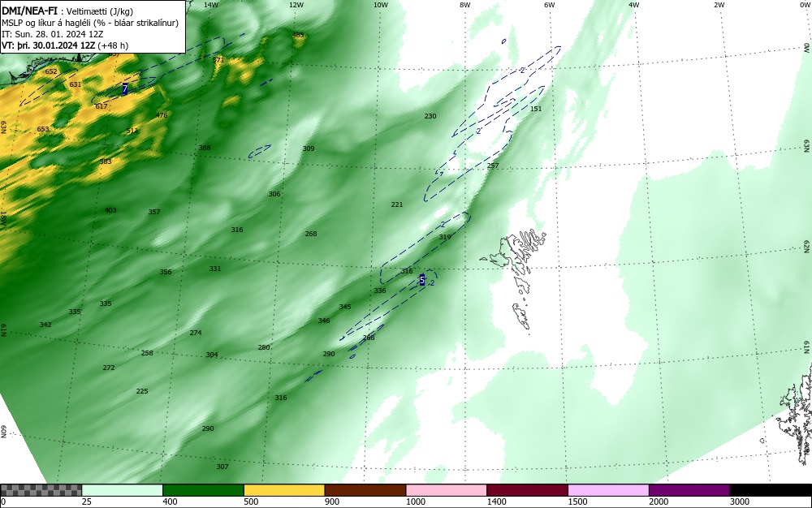
Task: Click the 631 value on the map
Action: [x=75, y=84]
